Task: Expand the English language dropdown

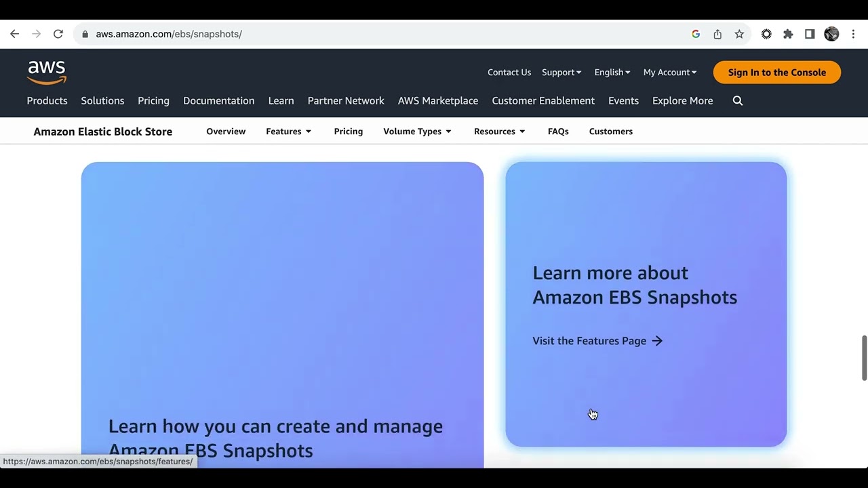Action: pyautogui.click(x=612, y=73)
